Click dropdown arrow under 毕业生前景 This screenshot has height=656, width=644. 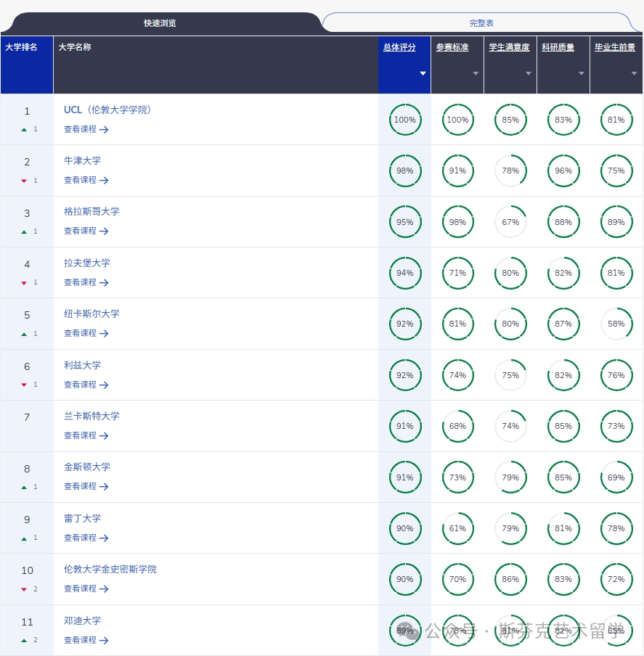(x=634, y=73)
